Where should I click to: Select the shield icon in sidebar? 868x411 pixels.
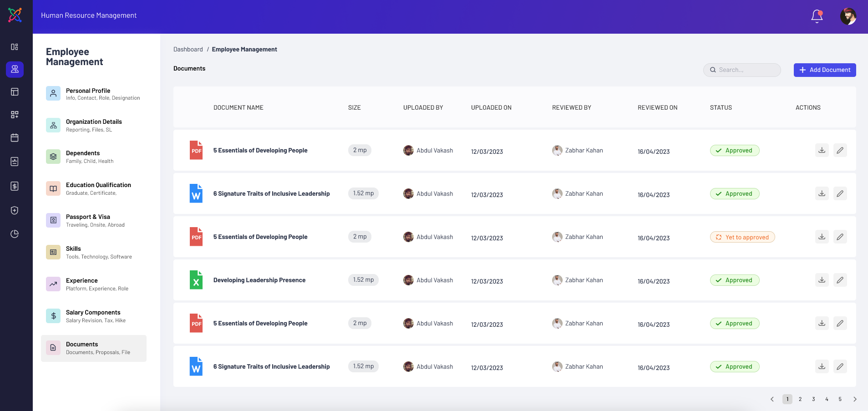click(x=15, y=210)
